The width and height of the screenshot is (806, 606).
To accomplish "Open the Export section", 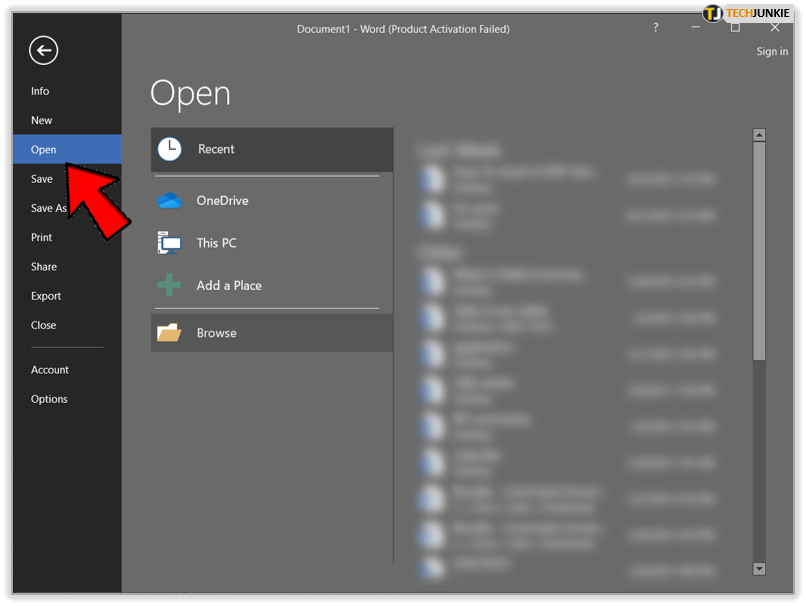I will click(x=46, y=296).
